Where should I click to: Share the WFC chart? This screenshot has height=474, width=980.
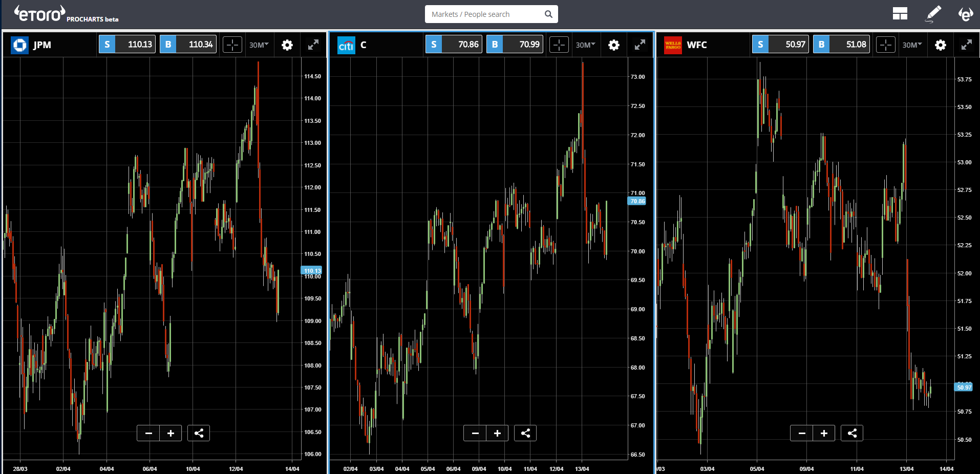click(x=852, y=433)
